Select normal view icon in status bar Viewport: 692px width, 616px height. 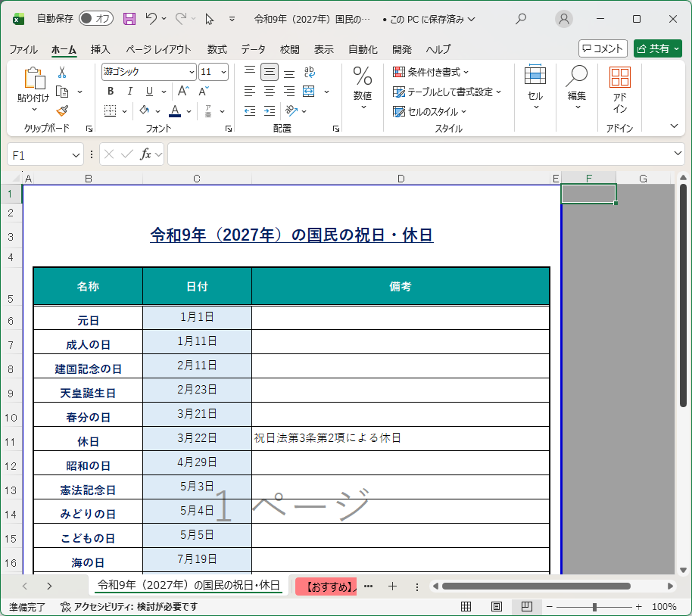466,606
